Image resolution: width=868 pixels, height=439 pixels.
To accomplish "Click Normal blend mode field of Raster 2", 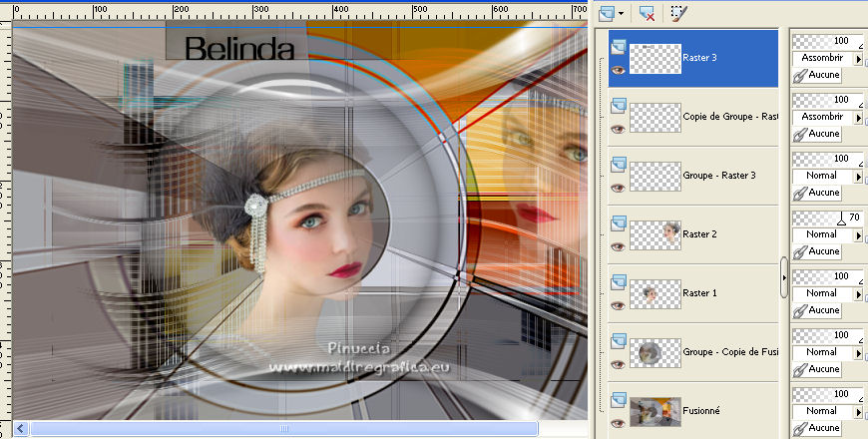I will click(x=823, y=234).
